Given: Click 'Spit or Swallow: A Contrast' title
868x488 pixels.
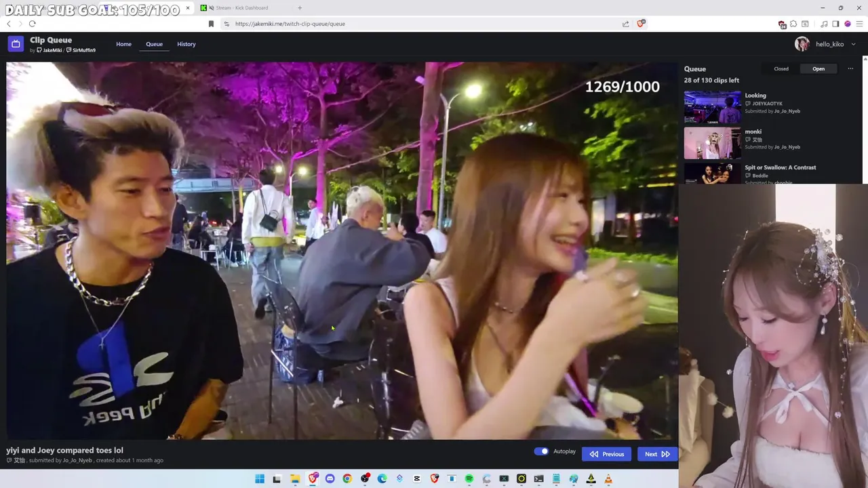Looking at the screenshot, I should pos(781,167).
